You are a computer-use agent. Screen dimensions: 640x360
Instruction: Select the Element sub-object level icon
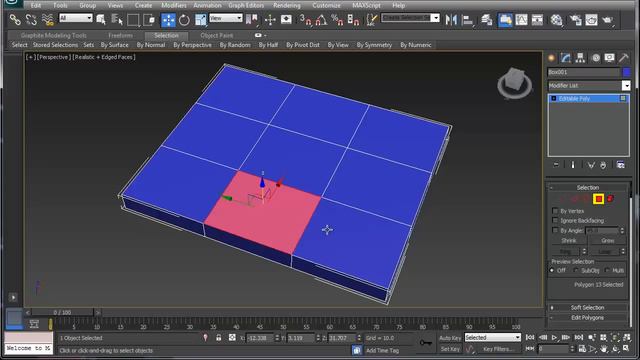[x=610, y=199]
